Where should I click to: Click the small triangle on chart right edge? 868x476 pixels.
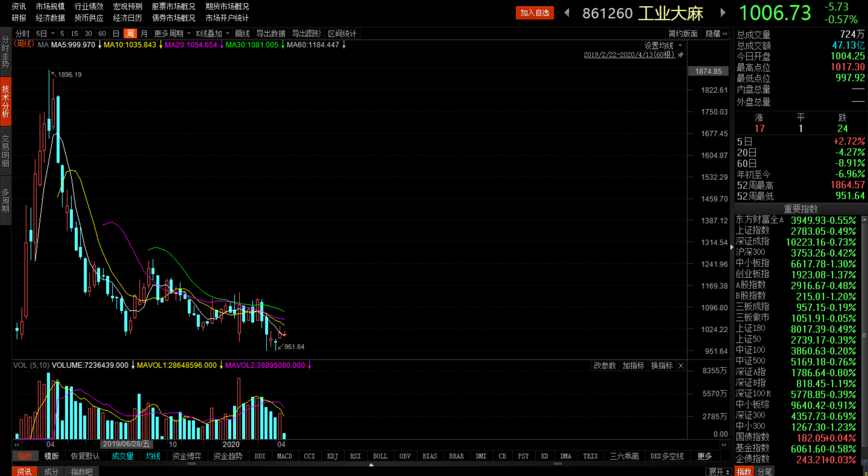[731, 247]
